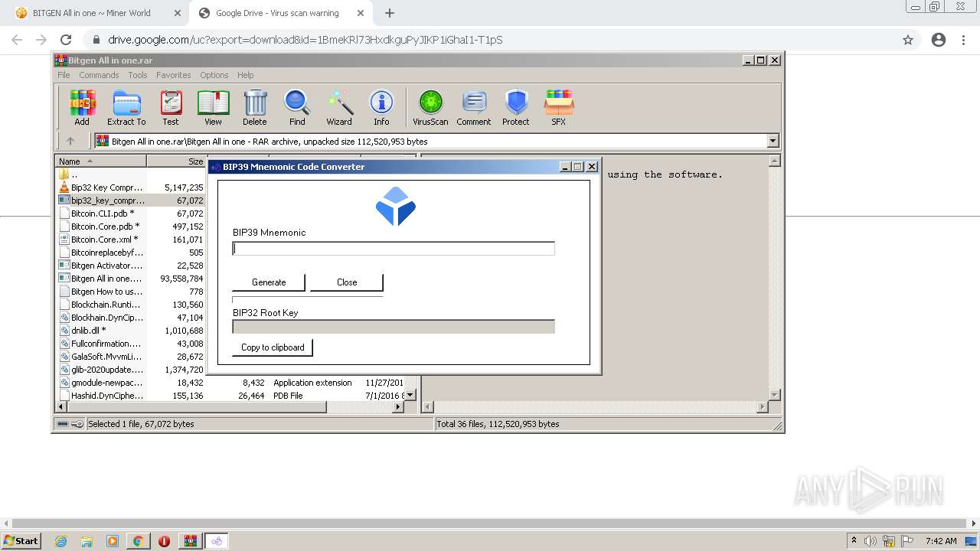This screenshot has height=551, width=980.
Task: Click the comment pane up scroll arrow
Action: click(x=774, y=161)
